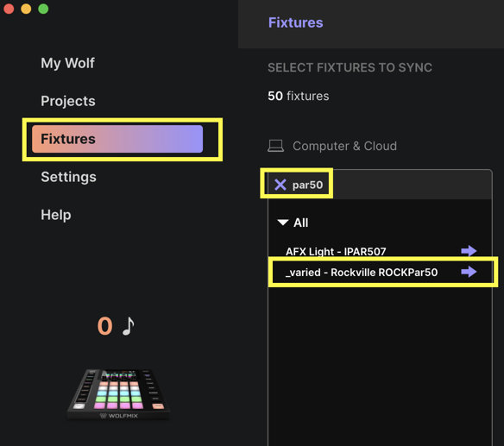This screenshot has width=504, height=446.
Task: Open the Settings page
Action: point(68,177)
